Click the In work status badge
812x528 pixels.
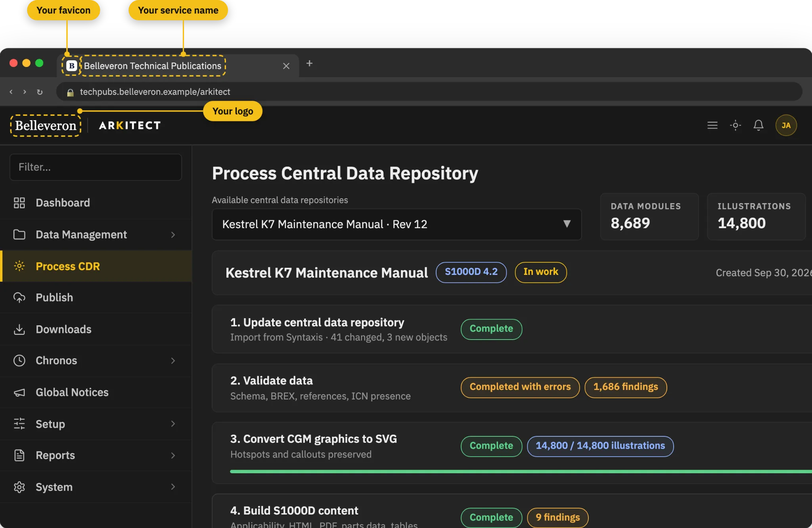click(541, 272)
